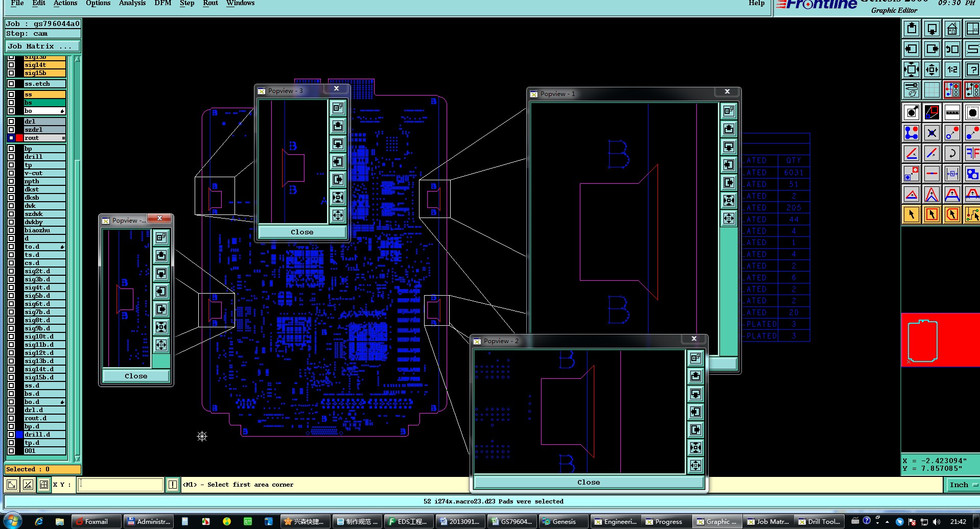Select the blue X delete feature icon
This screenshot has height=529, width=980.
[x=932, y=133]
